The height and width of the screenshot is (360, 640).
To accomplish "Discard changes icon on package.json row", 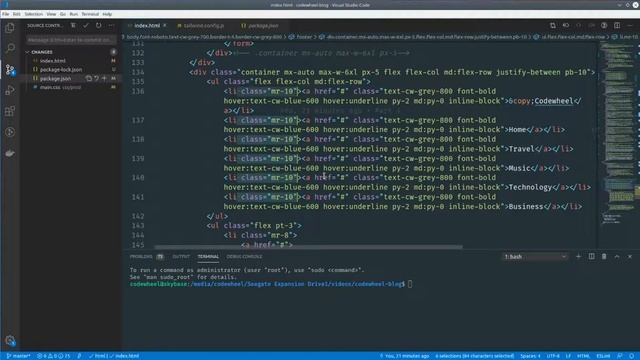I will (96, 78).
